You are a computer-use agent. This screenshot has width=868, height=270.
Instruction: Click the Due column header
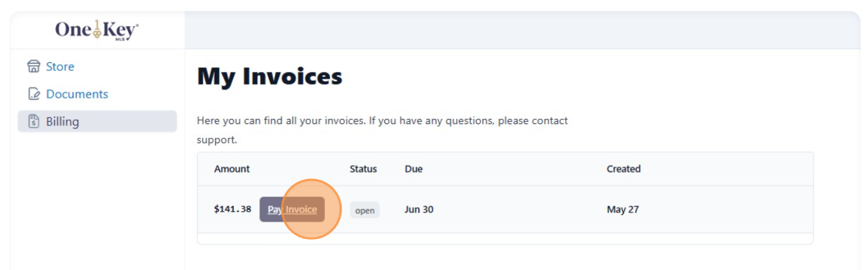414,169
